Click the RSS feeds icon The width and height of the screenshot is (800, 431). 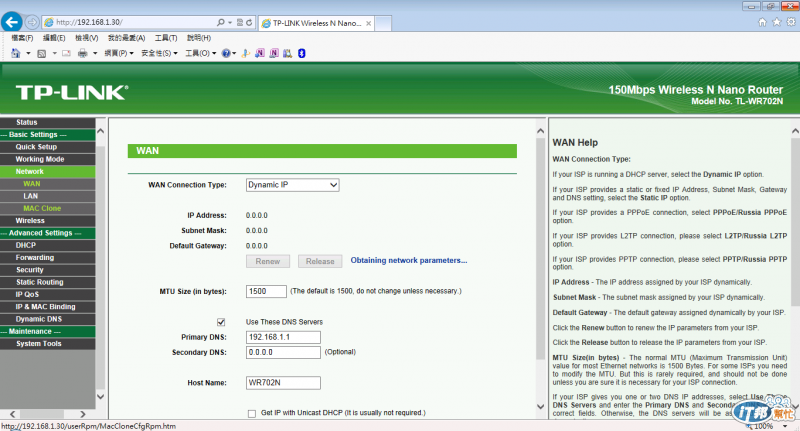click(x=42, y=53)
